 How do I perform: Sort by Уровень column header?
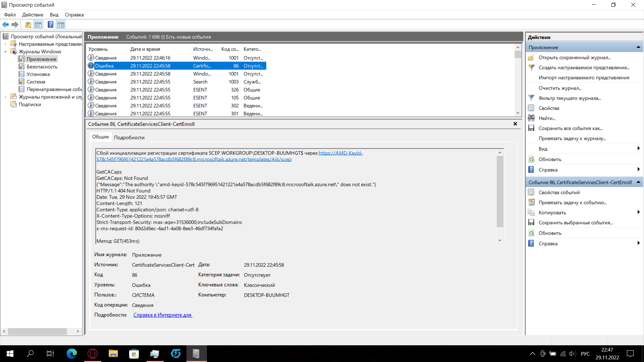(x=107, y=49)
